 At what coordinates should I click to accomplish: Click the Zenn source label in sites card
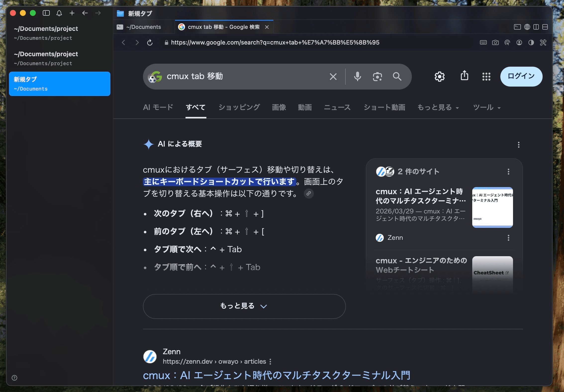(395, 238)
